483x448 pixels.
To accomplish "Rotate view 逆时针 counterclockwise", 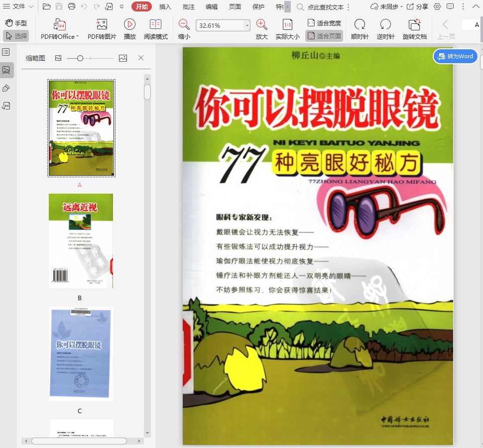I will coord(385,29).
